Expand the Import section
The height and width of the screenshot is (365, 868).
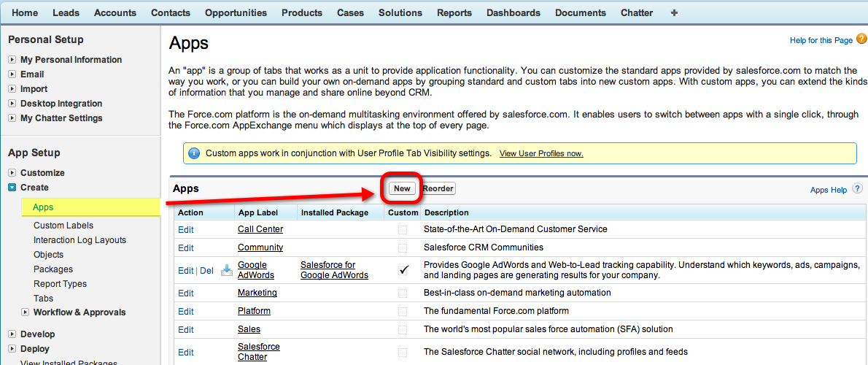(12, 88)
